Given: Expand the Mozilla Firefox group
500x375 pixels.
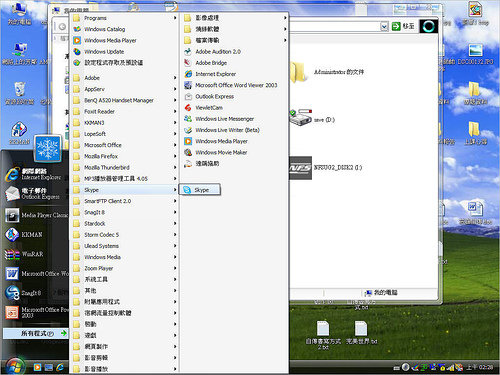Looking at the screenshot, I should [124, 156].
